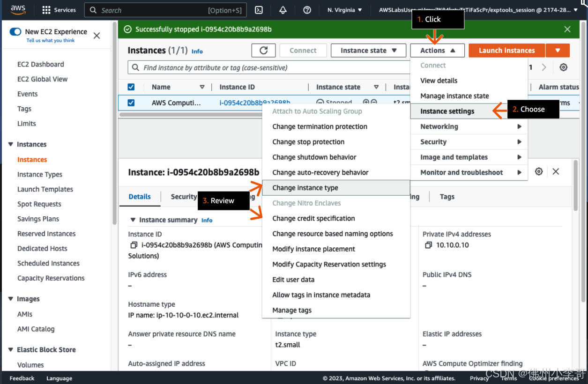Toggle the New EC2 Experience switch

(15, 32)
